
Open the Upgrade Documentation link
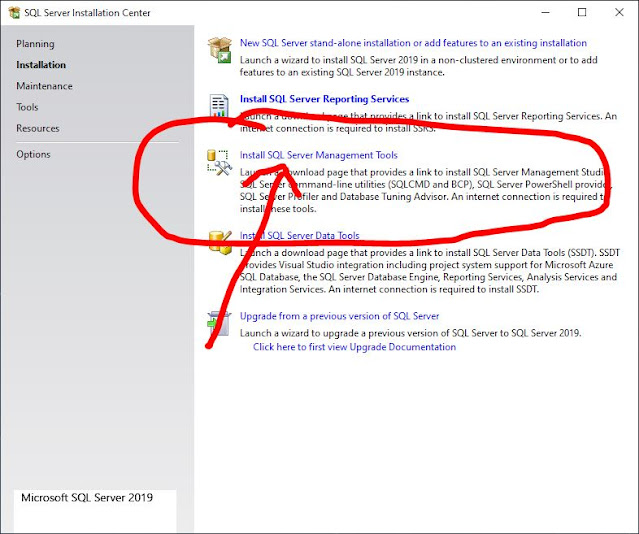355,347
